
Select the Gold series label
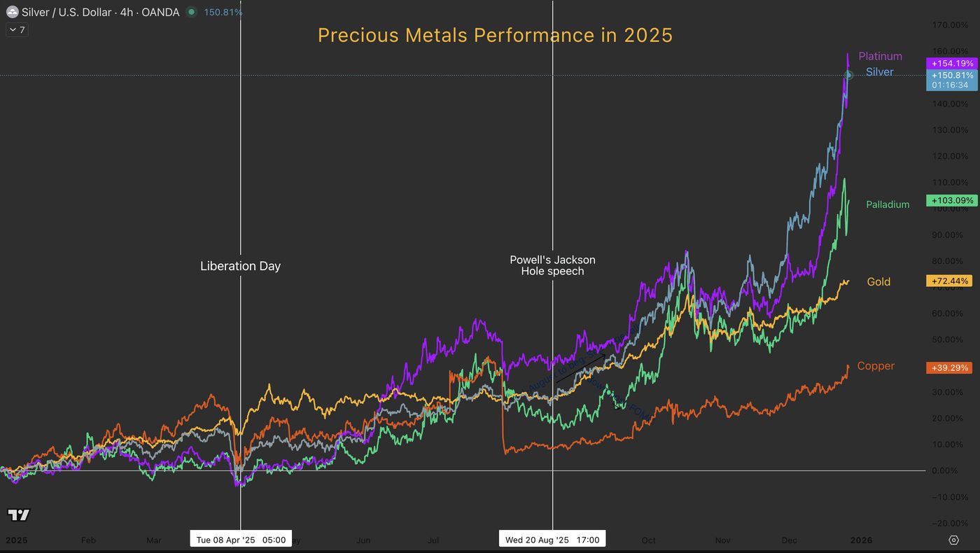(878, 281)
